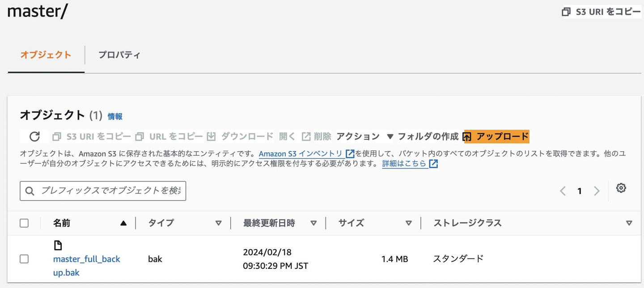The width and height of the screenshot is (644, 288).
Task: Toggle the select-all objects checkbox
Action: point(24,223)
